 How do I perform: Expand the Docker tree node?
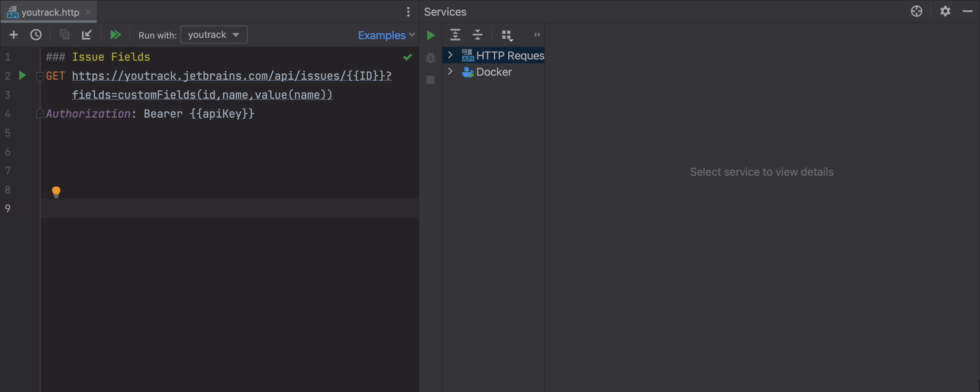[x=450, y=72]
